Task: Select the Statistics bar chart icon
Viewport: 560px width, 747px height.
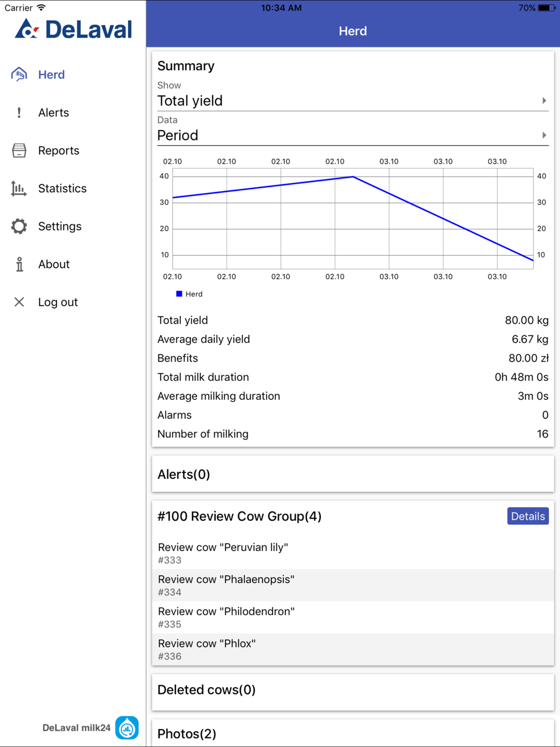Action: coord(18,189)
